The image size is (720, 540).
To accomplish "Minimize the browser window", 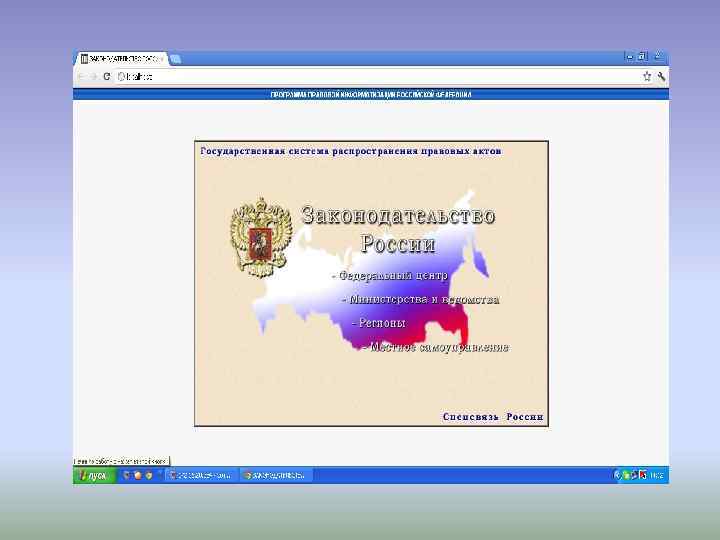I will point(630,56).
